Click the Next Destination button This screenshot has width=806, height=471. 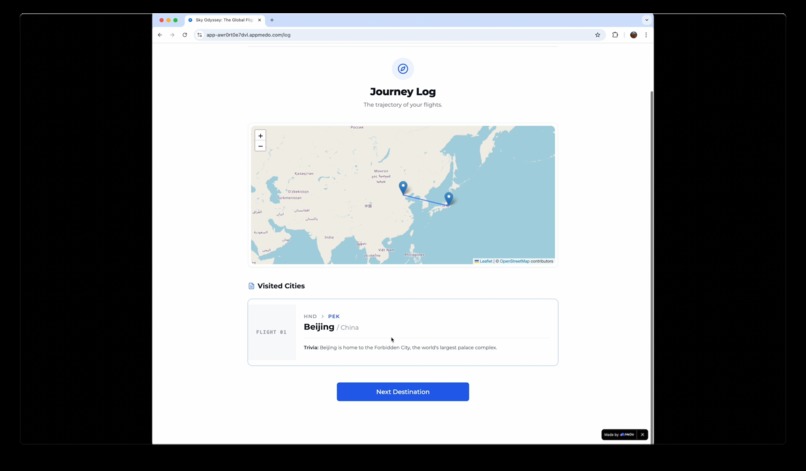402,392
